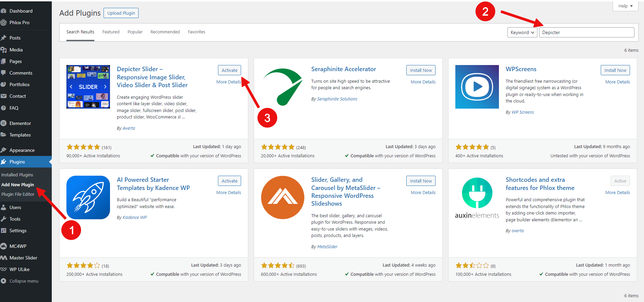The height and width of the screenshot is (302, 644).
Task: Click the Kadence rocket logo thumbnail
Action: pos(88,197)
